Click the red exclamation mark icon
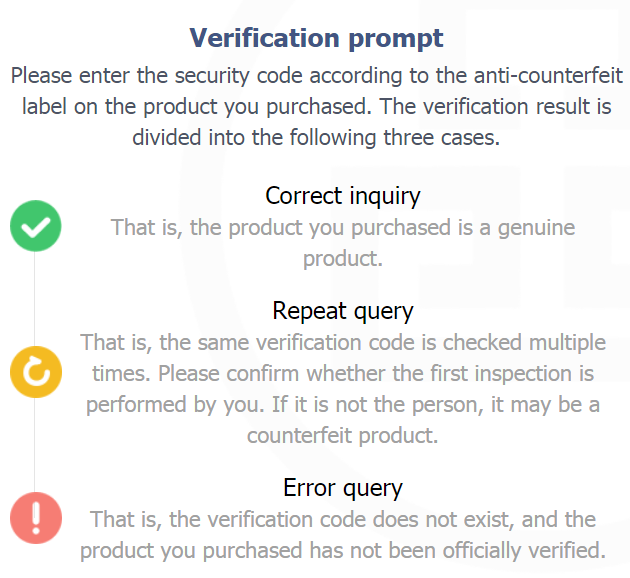The image size is (630, 578). point(36,518)
